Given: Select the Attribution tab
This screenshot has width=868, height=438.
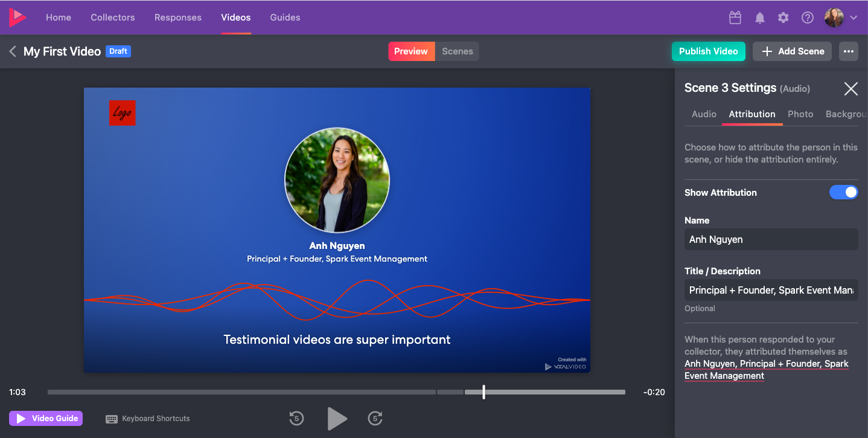Looking at the screenshot, I should point(752,114).
